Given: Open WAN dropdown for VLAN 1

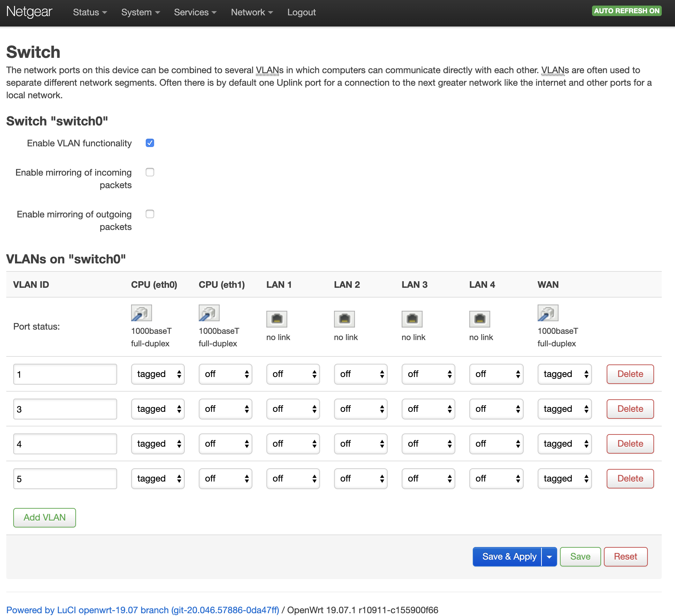Looking at the screenshot, I should [x=564, y=374].
